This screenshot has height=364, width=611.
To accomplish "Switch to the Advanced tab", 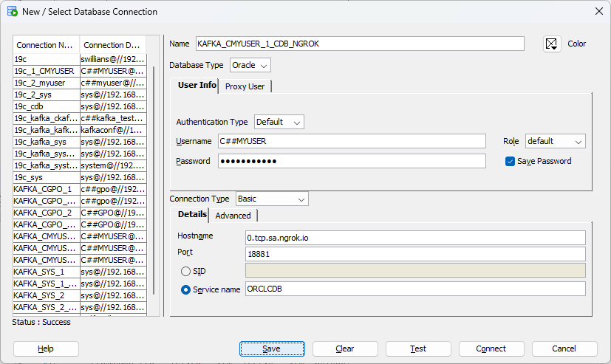I will click(233, 216).
